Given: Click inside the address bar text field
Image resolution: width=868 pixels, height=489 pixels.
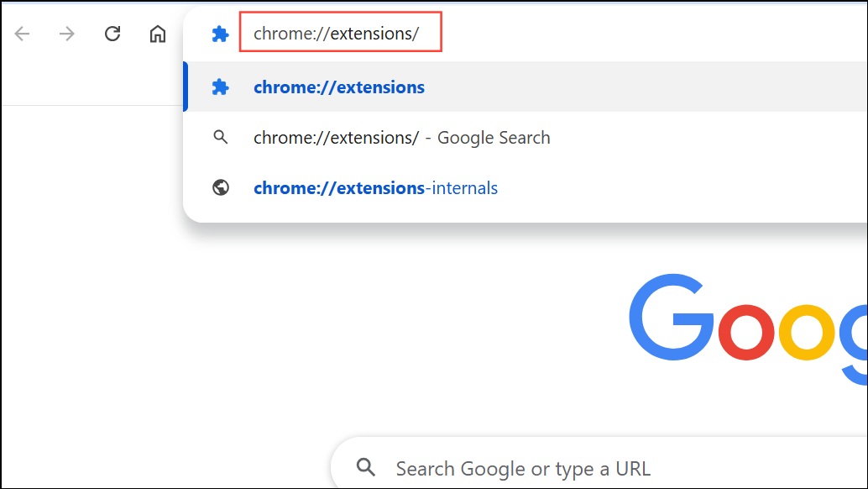Looking at the screenshot, I should point(340,31).
